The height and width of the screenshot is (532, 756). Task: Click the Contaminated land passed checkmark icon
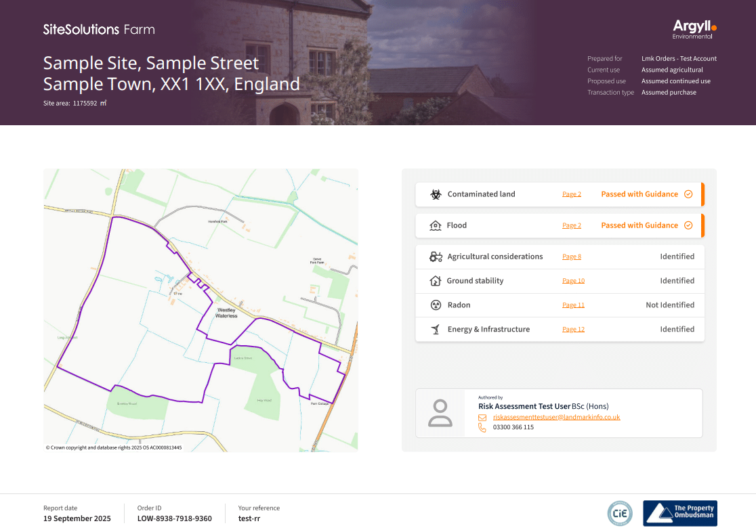pos(688,194)
